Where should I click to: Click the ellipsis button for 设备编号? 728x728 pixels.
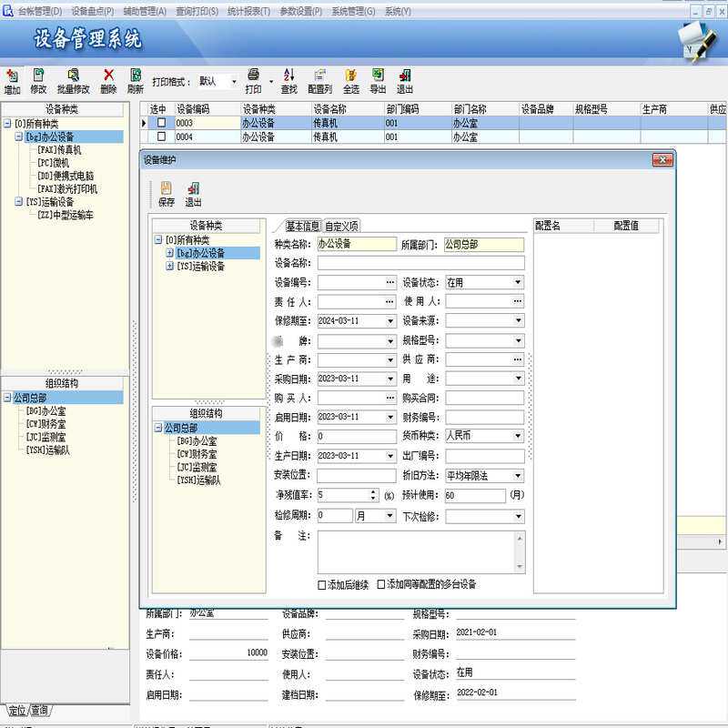tap(390, 282)
